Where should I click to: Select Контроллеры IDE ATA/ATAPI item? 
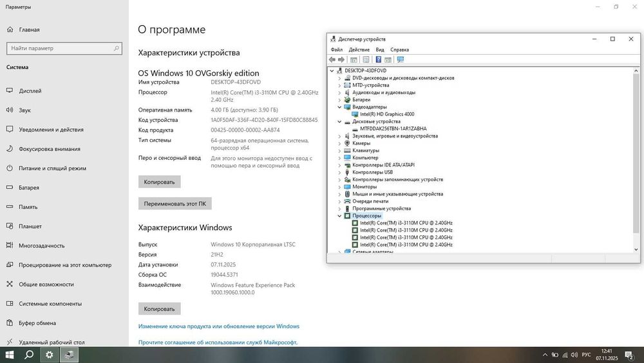click(383, 165)
